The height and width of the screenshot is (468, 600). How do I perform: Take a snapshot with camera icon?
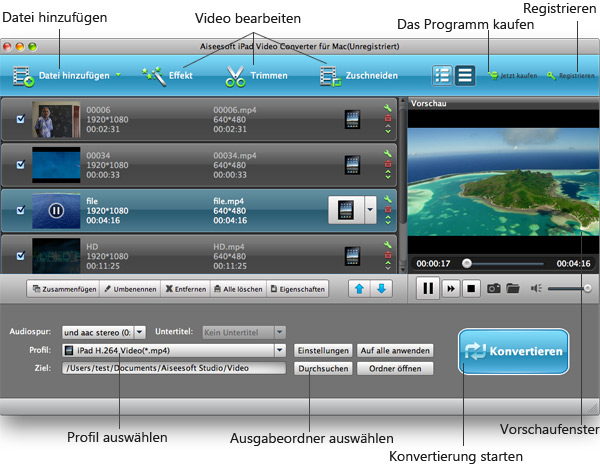click(x=494, y=288)
